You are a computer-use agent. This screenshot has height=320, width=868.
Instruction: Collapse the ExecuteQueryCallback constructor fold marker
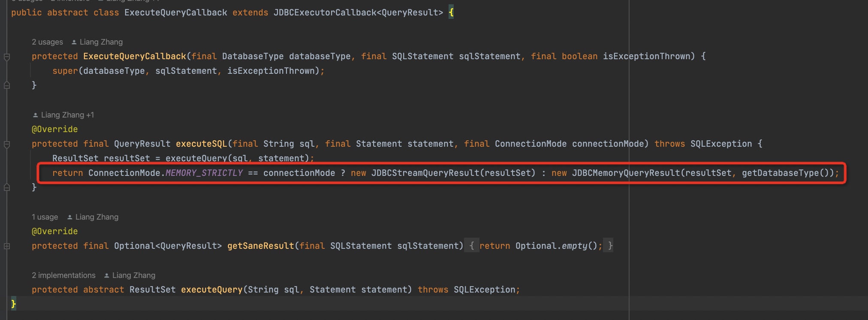point(7,57)
